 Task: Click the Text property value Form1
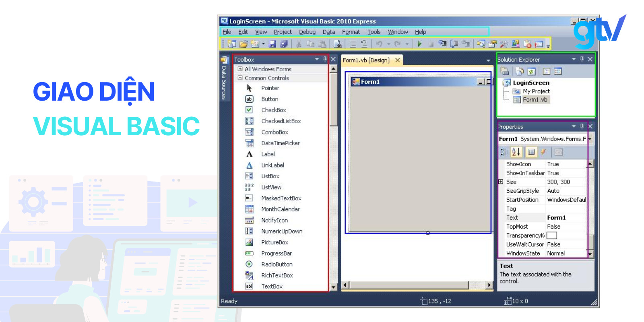tap(556, 217)
